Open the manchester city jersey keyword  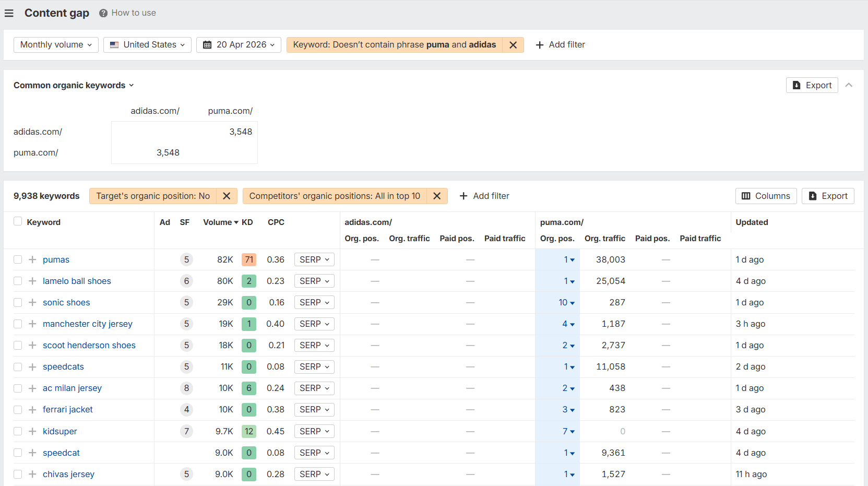pyautogui.click(x=88, y=324)
